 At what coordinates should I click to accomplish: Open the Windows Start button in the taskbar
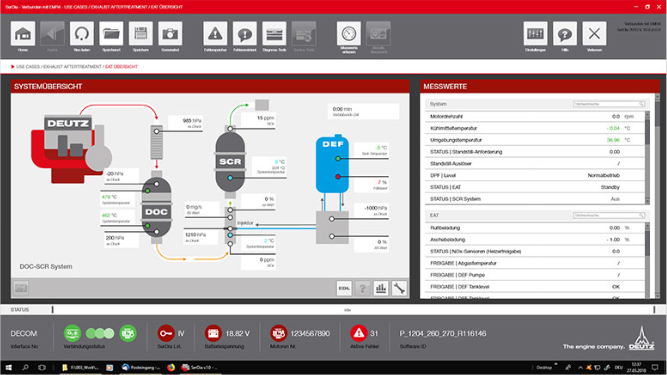tap(8, 367)
